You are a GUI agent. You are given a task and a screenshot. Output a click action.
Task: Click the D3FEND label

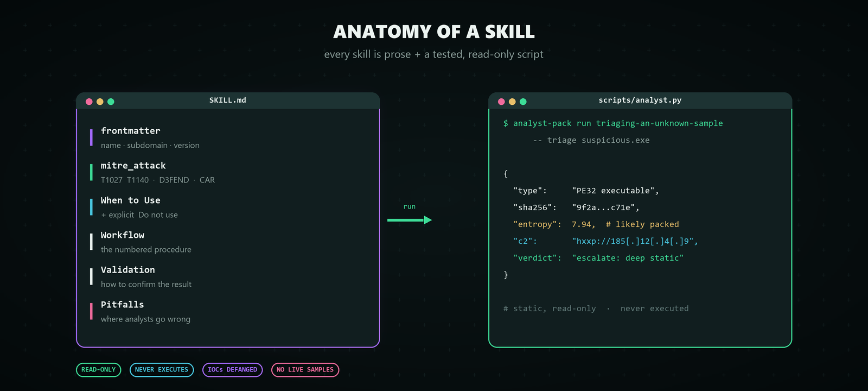pyautogui.click(x=174, y=180)
